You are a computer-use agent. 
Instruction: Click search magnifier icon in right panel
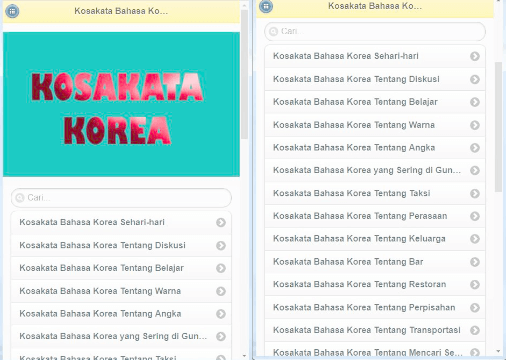tap(273, 31)
